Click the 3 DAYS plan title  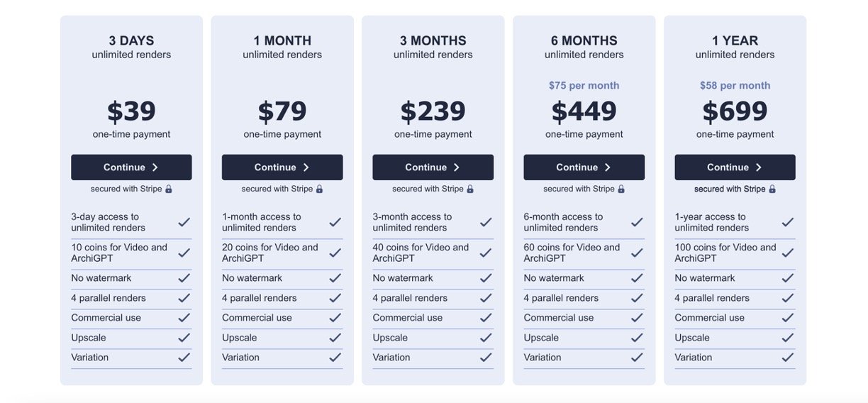click(131, 40)
